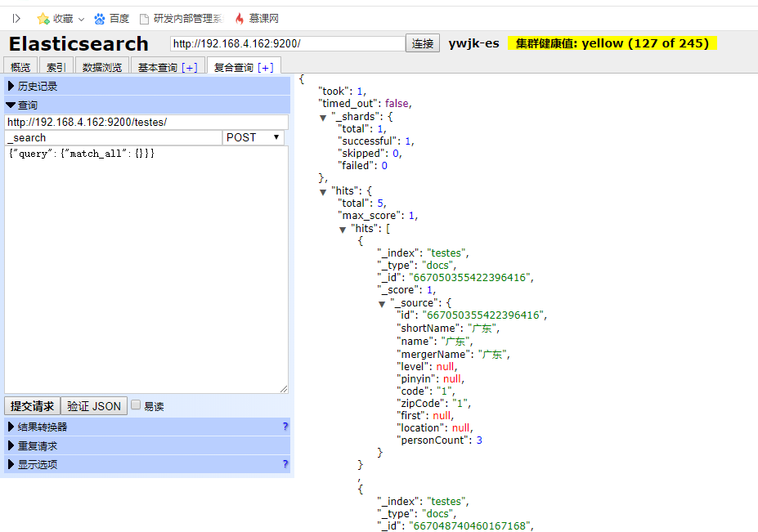Image resolution: width=758 pixels, height=532 pixels.
Task: Open the 基本查询 [+] tab
Action: 167,66
